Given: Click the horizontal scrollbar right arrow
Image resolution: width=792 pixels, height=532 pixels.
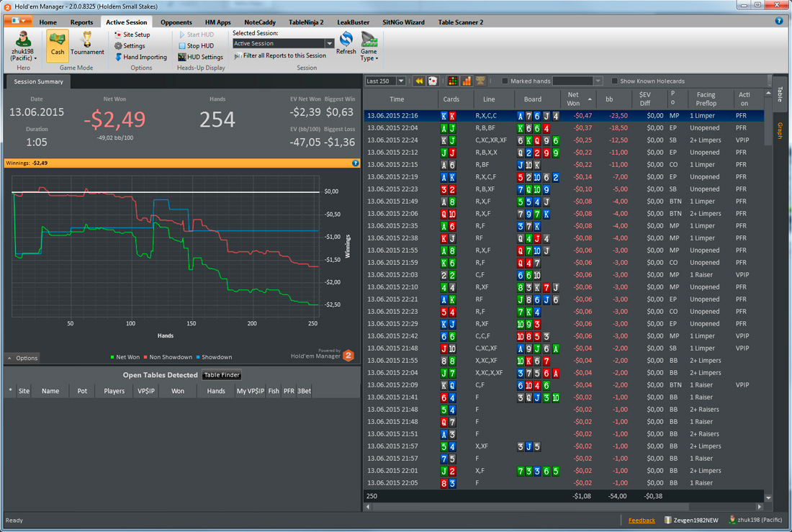Looking at the screenshot, I should click(759, 507).
